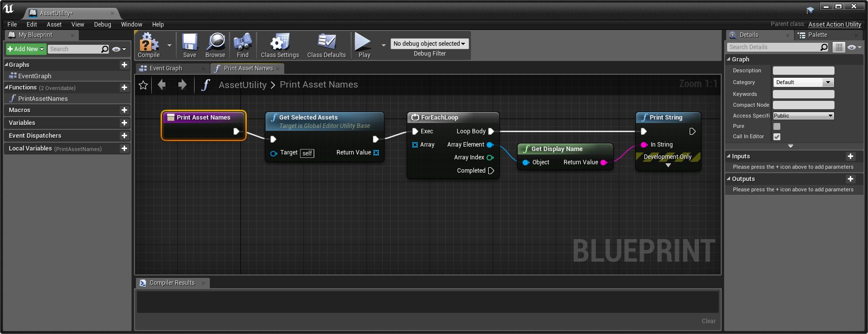Switch to the Event Graph tab
The image size is (868, 334).
click(x=166, y=68)
